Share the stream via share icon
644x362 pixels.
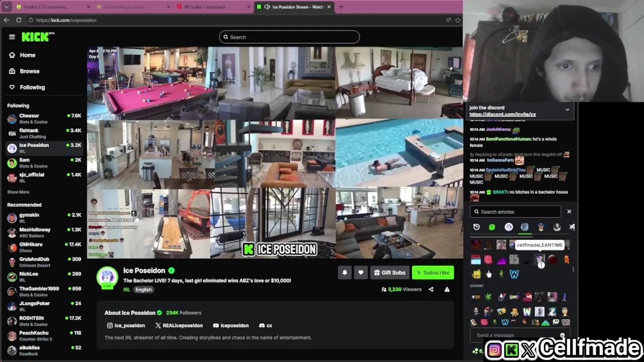pos(431,289)
